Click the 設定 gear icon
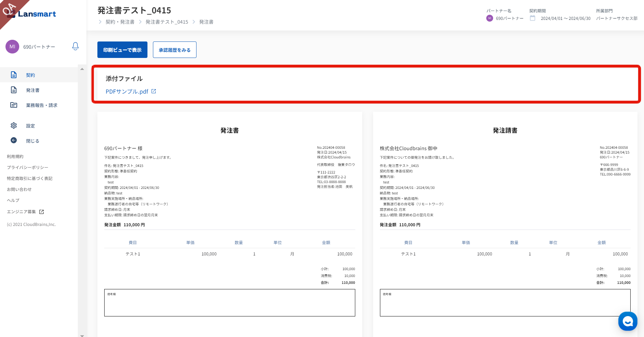This screenshot has height=337, width=644. (14, 125)
